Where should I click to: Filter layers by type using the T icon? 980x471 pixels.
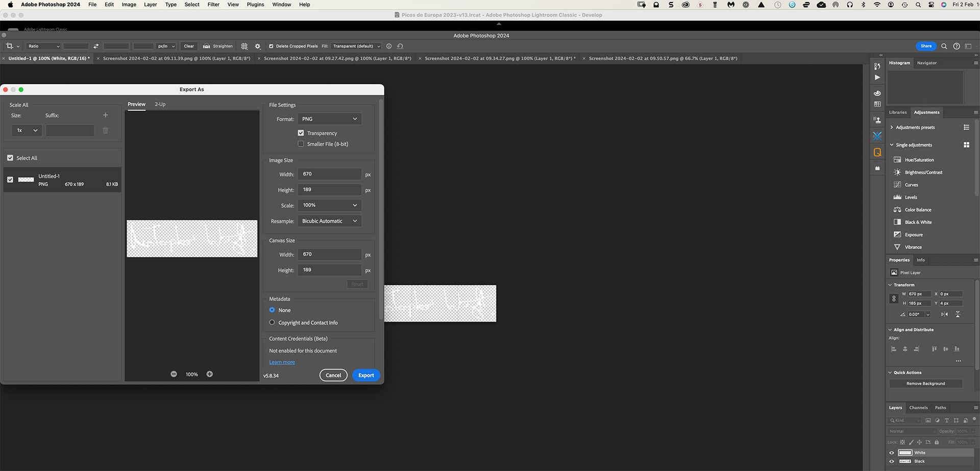click(x=947, y=420)
